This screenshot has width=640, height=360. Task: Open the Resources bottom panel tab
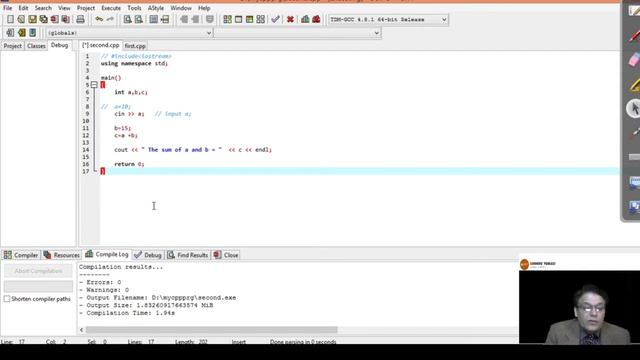(x=62, y=255)
